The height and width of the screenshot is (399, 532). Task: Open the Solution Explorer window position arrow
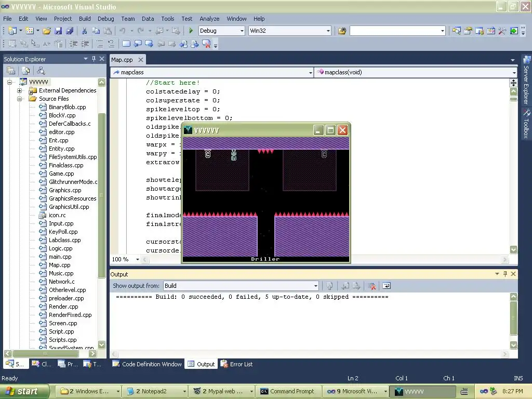pos(86,59)
